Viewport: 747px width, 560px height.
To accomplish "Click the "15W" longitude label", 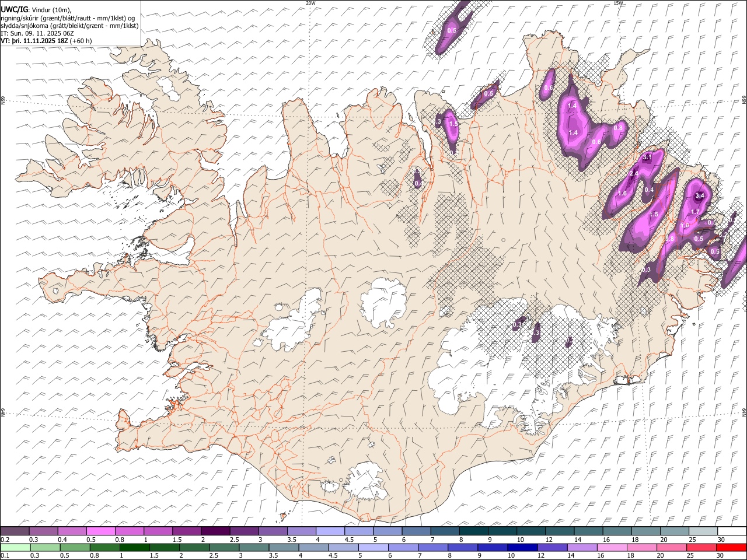I will [618, 3].
